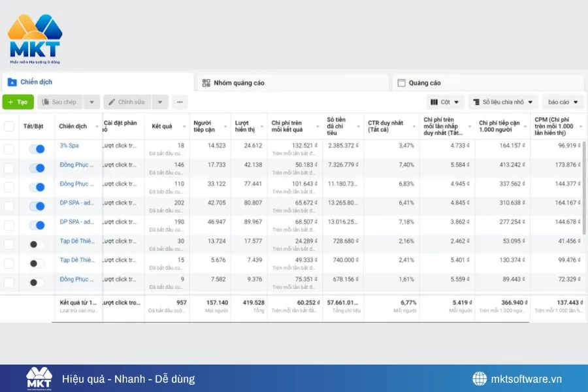Open the Chỉnh sửa dropdown arrow
This screenshot has height=392, width=588.
pyautogui.click(x=159, y=101)
